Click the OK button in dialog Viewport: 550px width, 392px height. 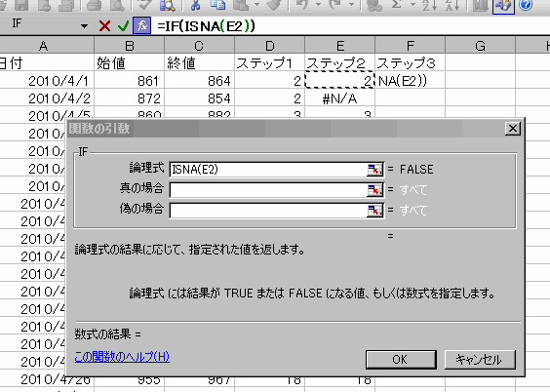pyautogui.click(x=401, y=360)
